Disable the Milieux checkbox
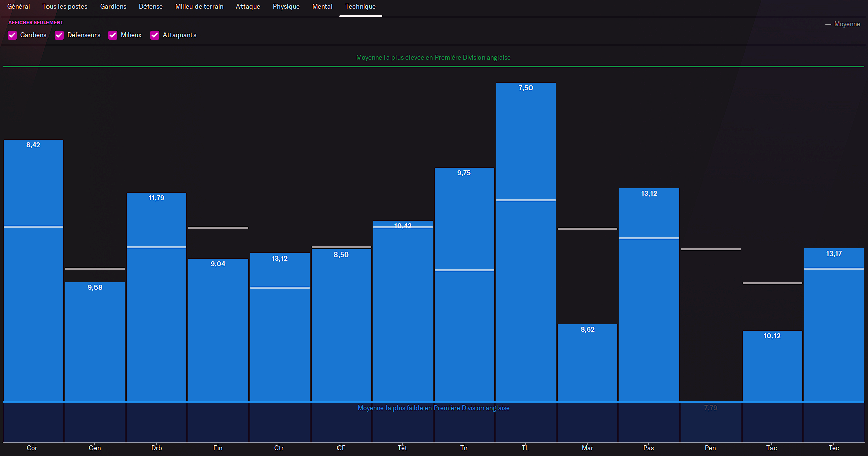 point(113,35)
